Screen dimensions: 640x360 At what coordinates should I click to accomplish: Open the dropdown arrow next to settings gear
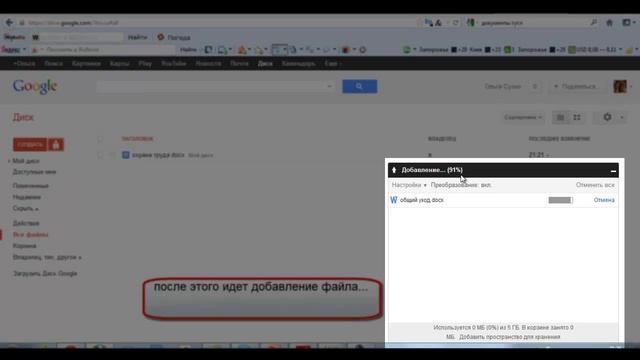pyautogui.click(x=622, y=118)
